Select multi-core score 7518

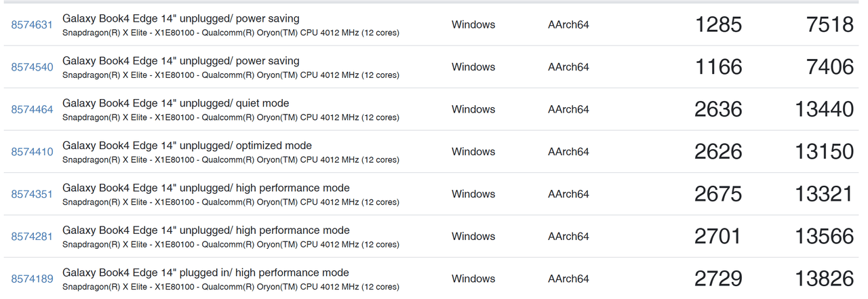[831, 25]
